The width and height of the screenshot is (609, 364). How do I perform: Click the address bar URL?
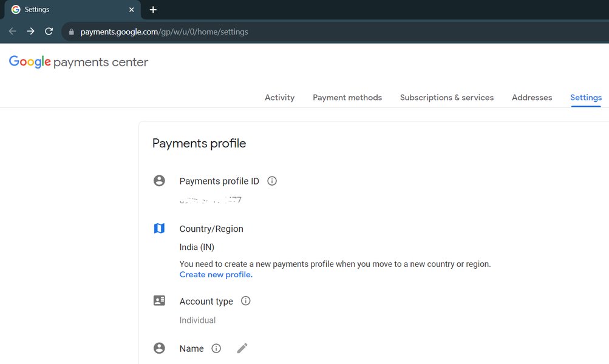[165, 32]
